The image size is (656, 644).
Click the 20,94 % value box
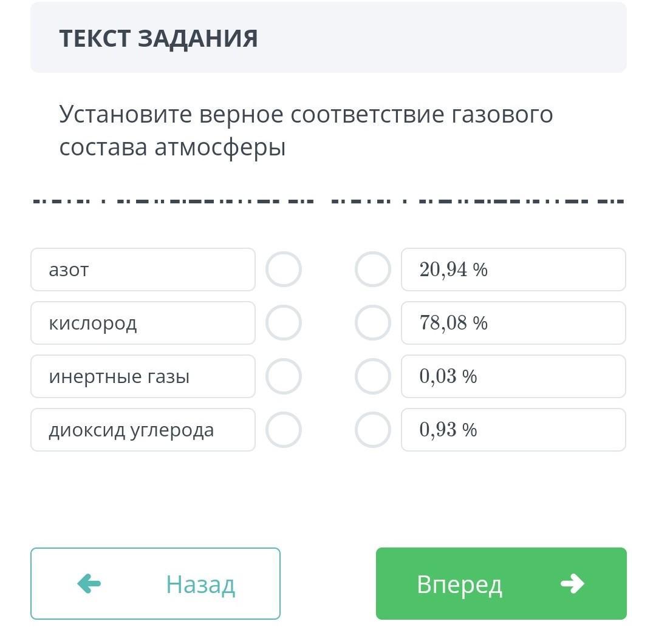coord(513,269)
